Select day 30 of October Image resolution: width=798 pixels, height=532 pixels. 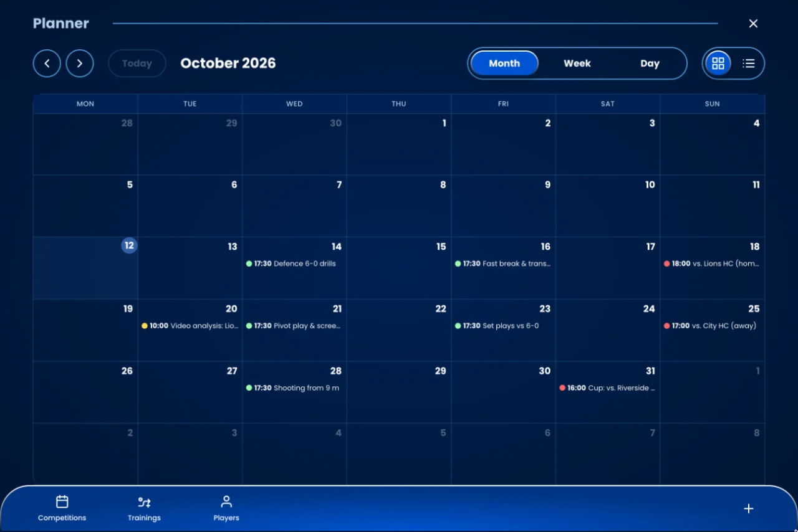[x=503, y=392]
